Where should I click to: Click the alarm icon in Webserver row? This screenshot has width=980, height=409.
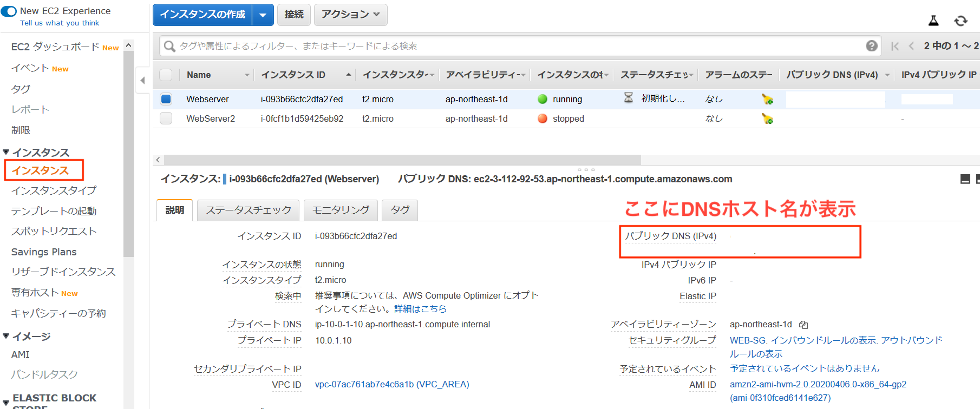767,99
